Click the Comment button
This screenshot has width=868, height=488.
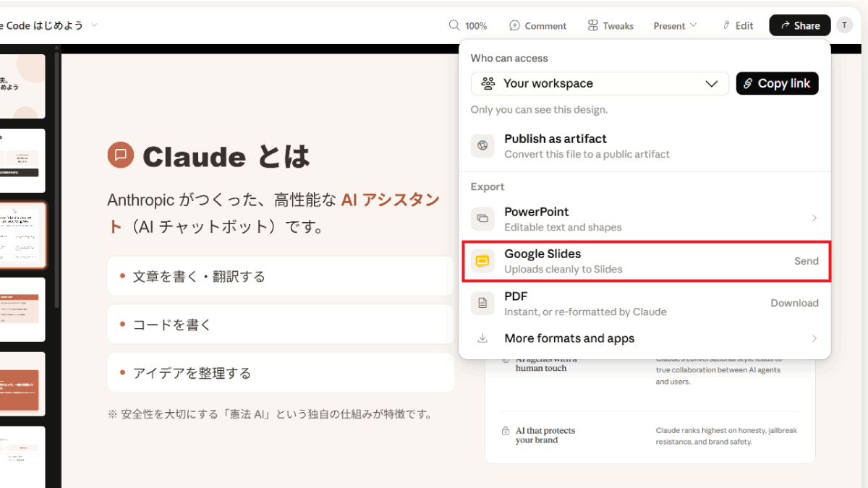click(537, 25)
